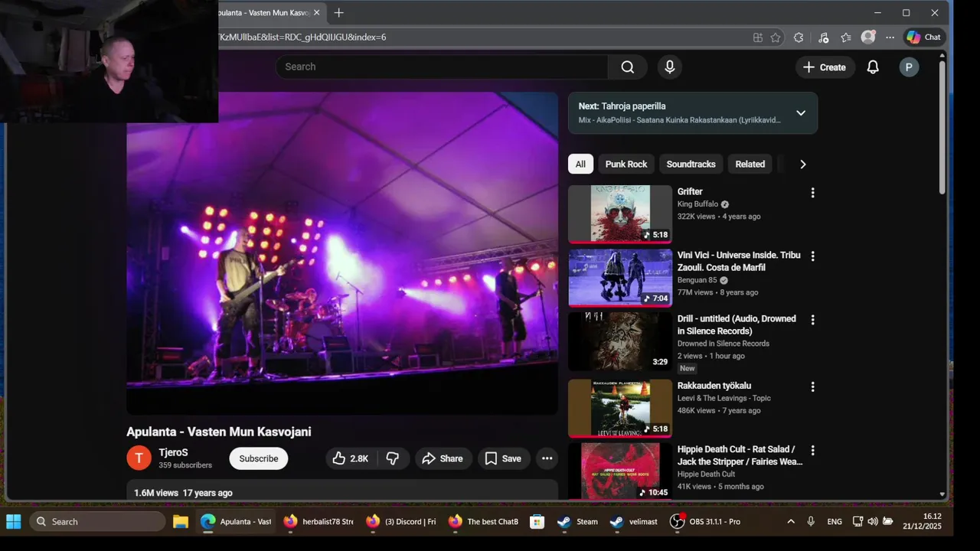
Task: Open King Buffalo channel link
Action: [697, 204]
